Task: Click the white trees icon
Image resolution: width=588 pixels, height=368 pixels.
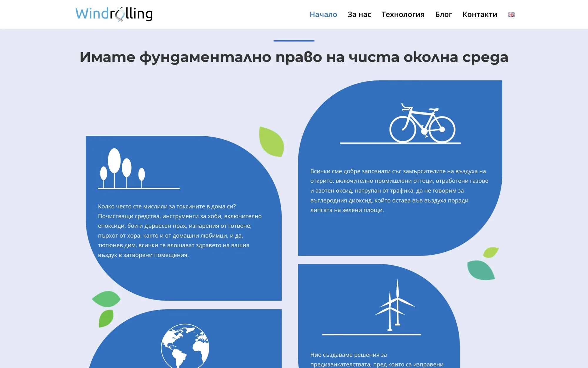Action: pyautogui.click(x=139, y=168)
